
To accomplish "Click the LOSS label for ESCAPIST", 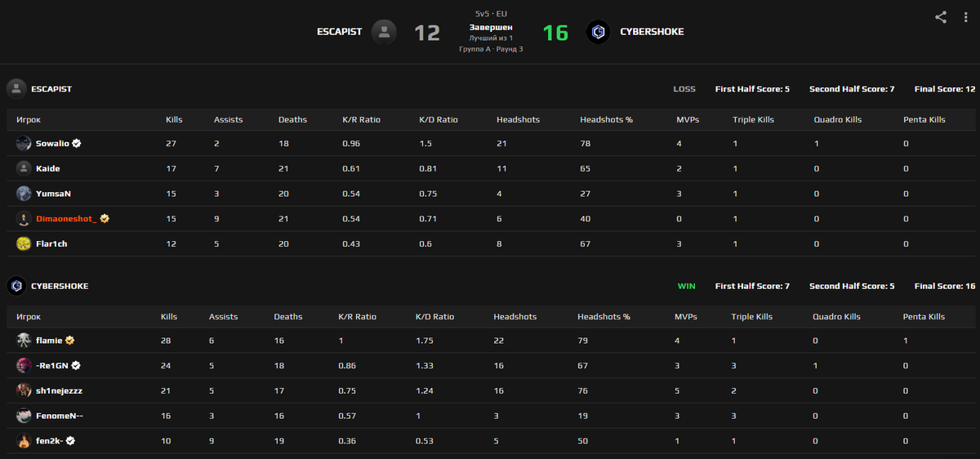I will point(684,89).
